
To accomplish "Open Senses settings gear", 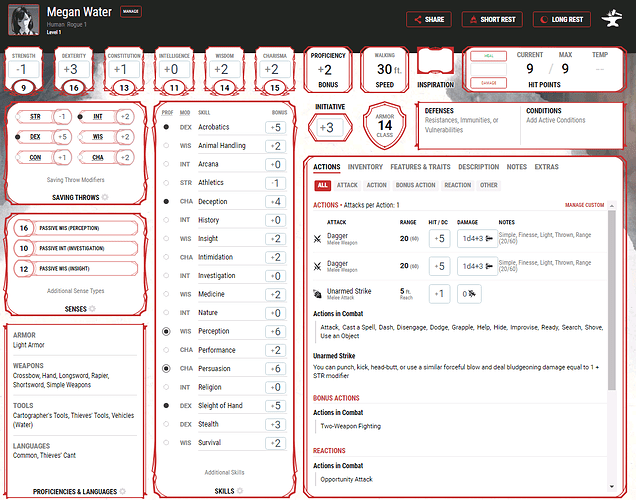I will pos(92,309).
